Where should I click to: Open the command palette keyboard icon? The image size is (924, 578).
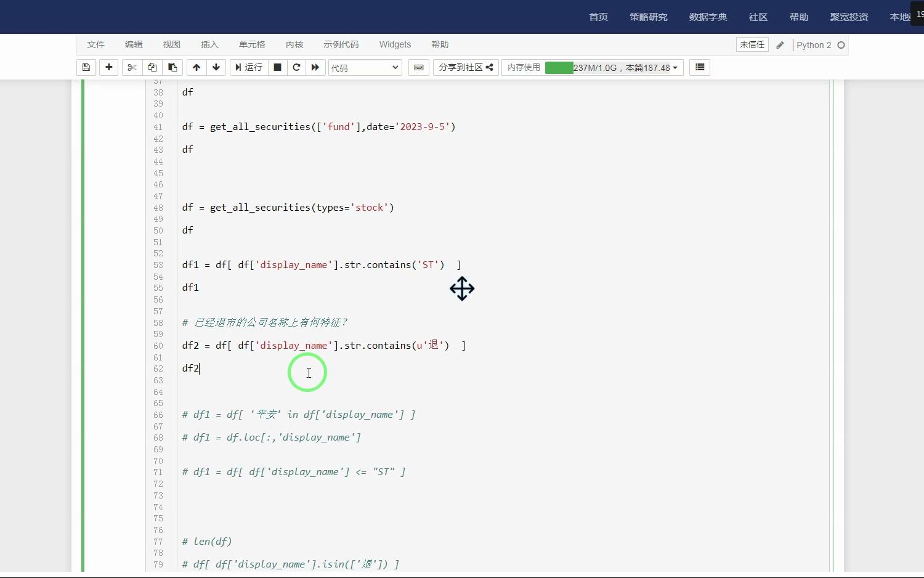pyautogui.click(x=419, y=67)
